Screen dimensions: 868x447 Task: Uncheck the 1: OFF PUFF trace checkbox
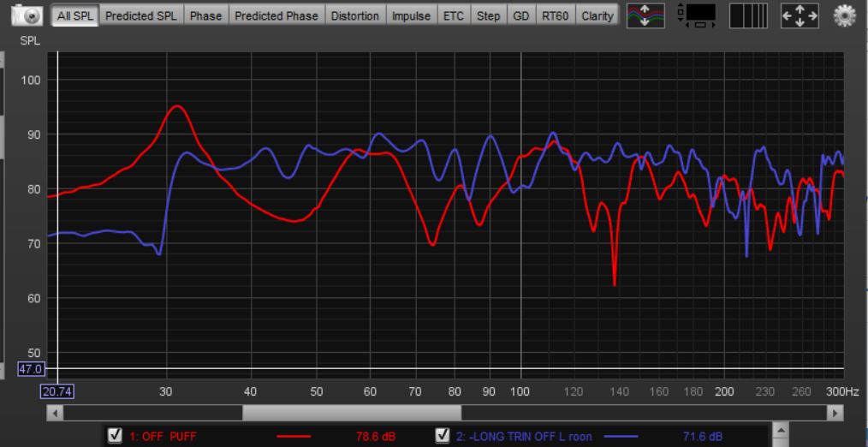[x=115, y=435]
